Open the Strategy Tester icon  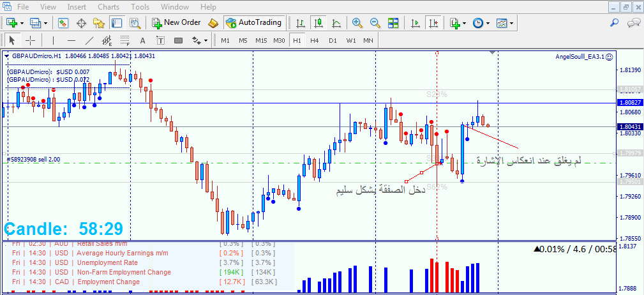135,23
